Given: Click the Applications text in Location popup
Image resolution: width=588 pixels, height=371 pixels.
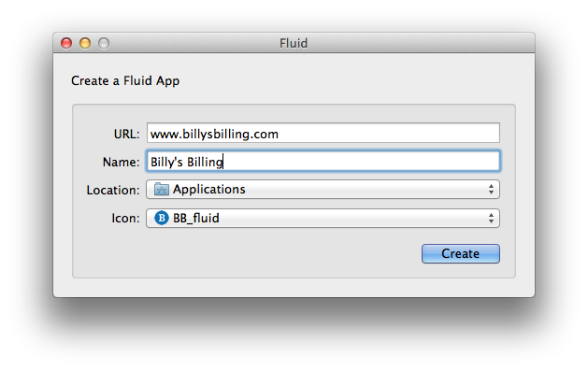Looking at the screenshot, I should pos(209,190).
